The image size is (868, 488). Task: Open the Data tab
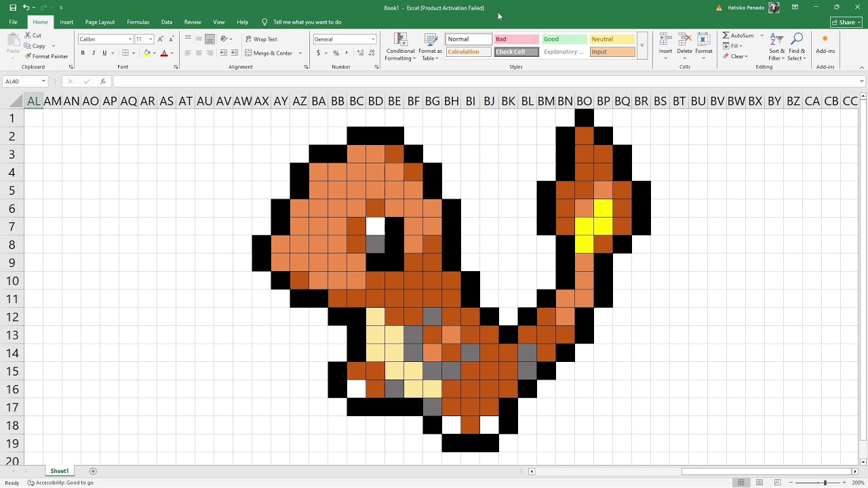(167, 22)
